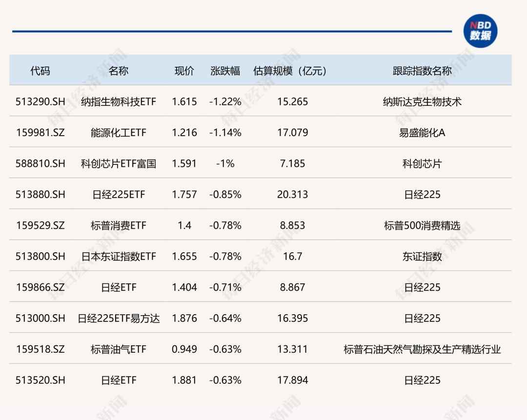Click fund code 513880.SH
527x420 pixels.
point(40,194)
